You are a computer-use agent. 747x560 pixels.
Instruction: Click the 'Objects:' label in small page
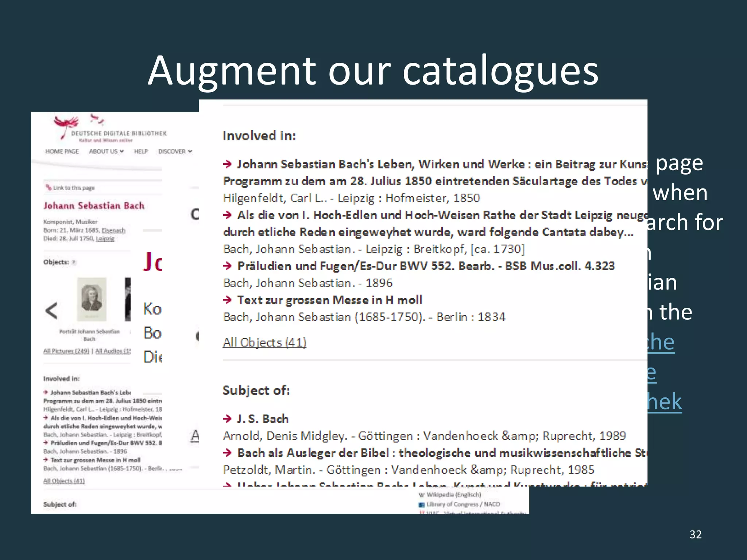point(56,262)
